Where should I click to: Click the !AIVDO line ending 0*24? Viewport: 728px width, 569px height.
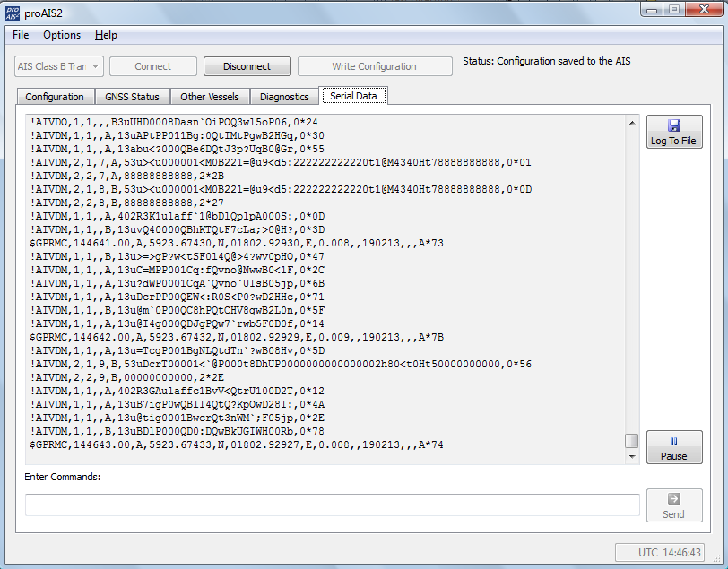[x=174, y=122]
